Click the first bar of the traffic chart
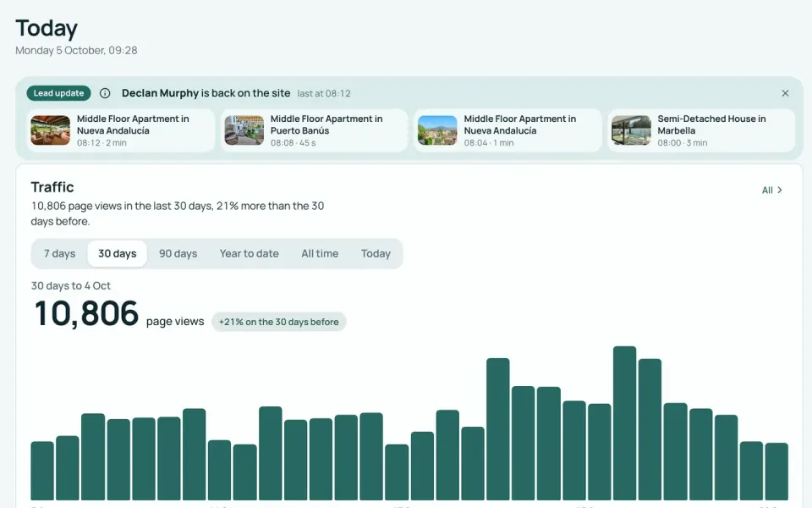This screenshot has width=812, height=508. [42, 471]
